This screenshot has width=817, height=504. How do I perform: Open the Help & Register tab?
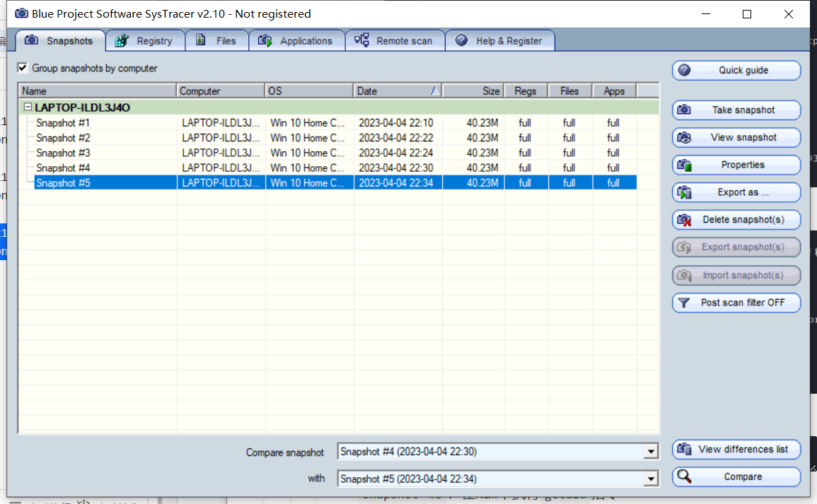click(x=500, y=40)
